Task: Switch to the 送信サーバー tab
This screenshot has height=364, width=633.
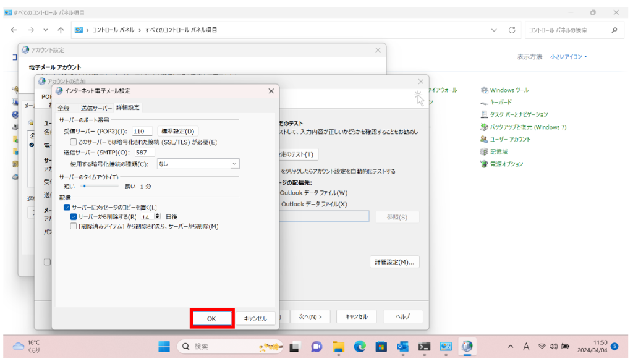Action: click(x=96, y=108)
